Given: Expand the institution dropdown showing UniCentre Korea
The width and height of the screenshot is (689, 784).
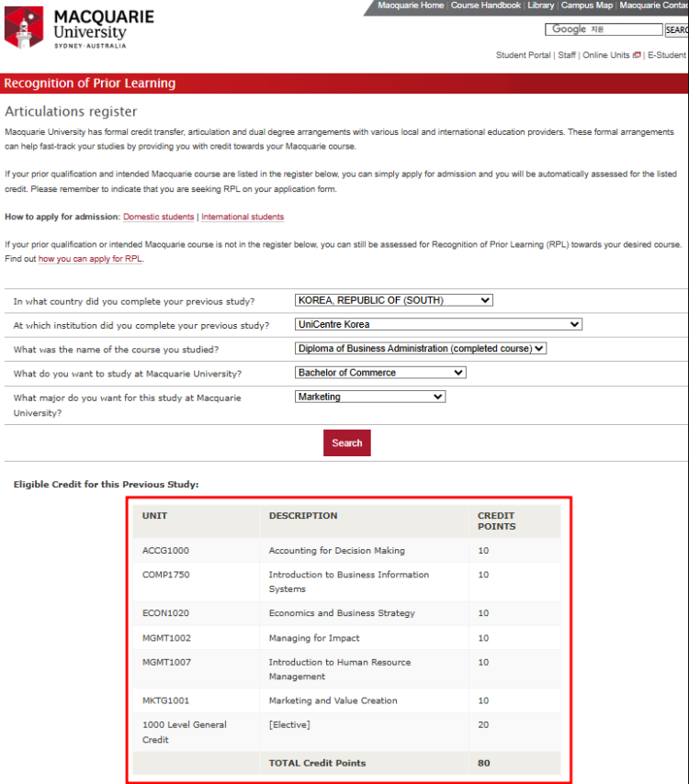Looking at the screenshot, I should 438,324.
